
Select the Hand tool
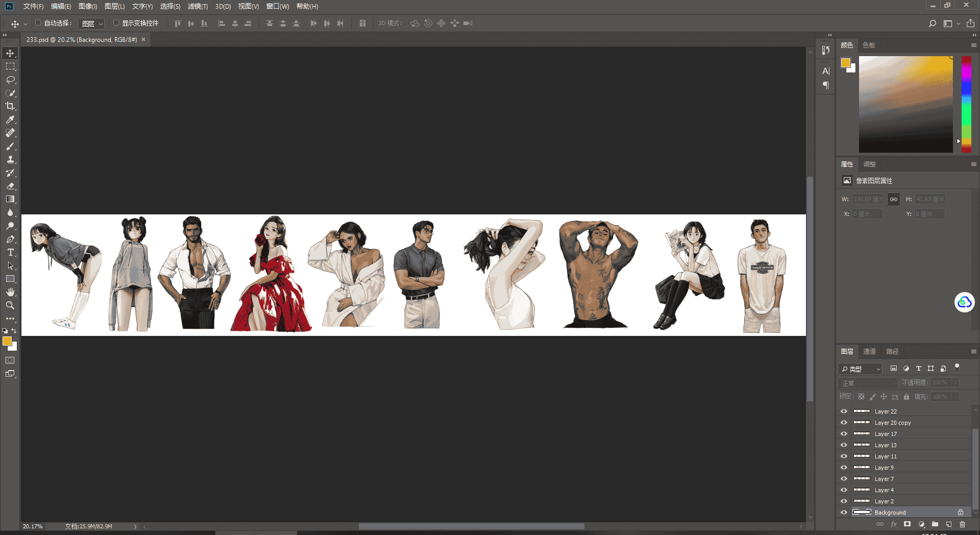pos(10,292)
